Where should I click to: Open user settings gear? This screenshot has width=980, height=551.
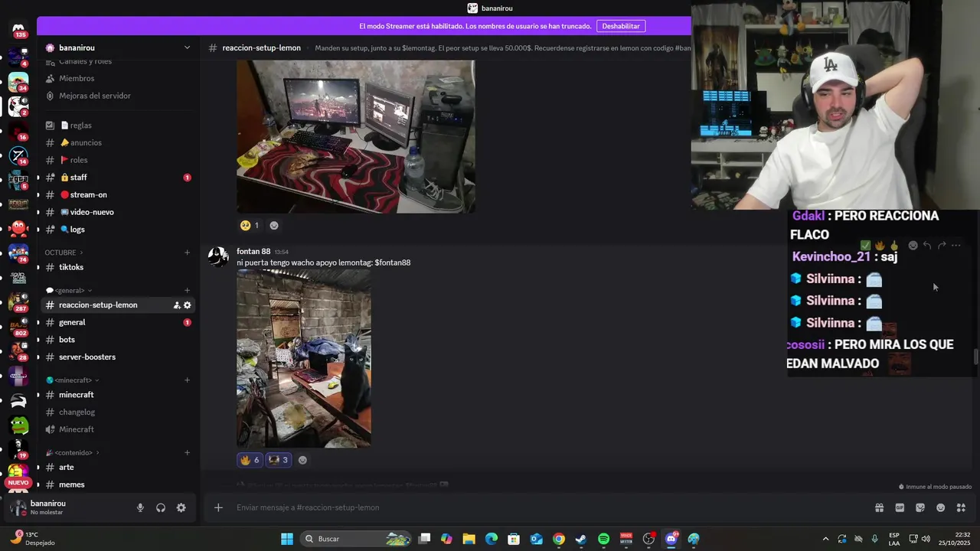point(181,507)
